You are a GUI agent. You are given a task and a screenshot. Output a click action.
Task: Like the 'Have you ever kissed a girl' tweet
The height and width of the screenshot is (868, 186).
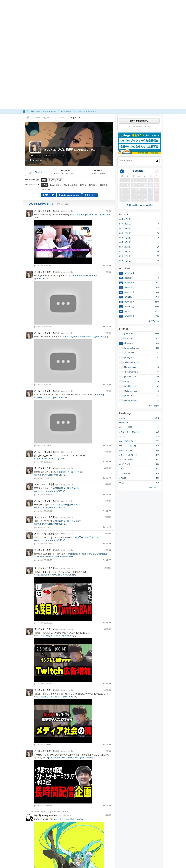[110, 327]
